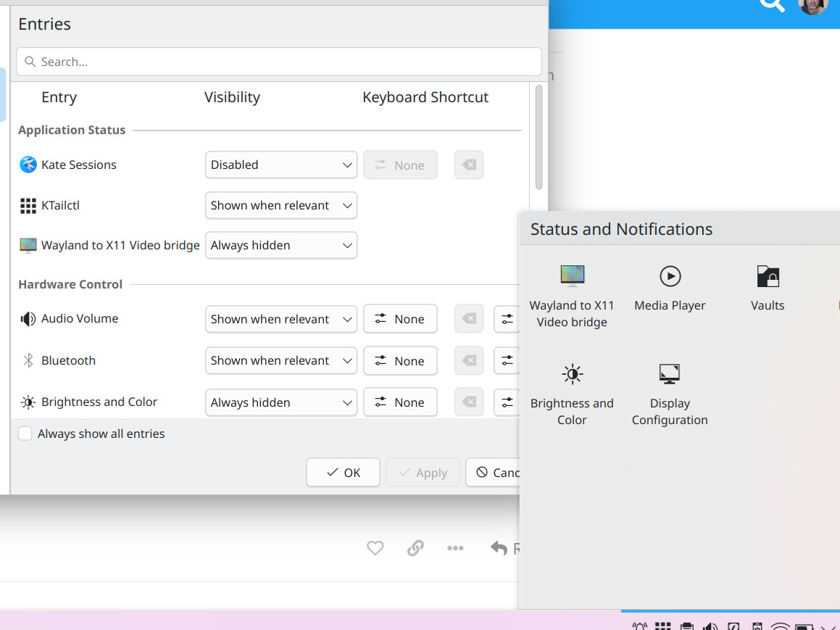Image resolution: width=840 pixels, height=630 pixels.
Task: Click the printer icon in system tray
Action: [687, 626]
